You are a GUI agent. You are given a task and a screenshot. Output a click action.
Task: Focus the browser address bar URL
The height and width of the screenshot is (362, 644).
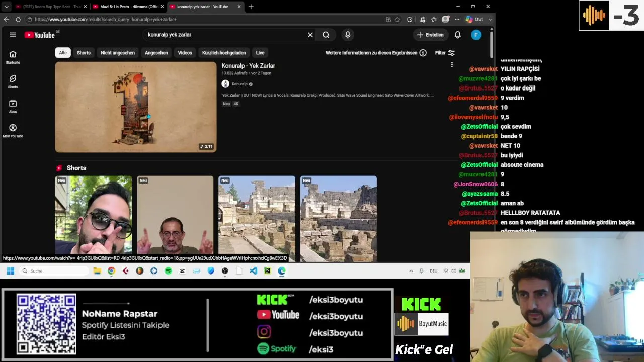(x=206, y=19)
